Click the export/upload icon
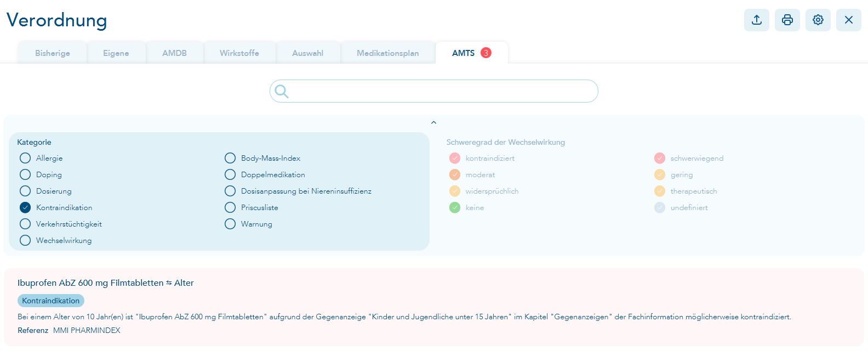The width and height of the screenshot is (868, 356). (x=757, y=20)
